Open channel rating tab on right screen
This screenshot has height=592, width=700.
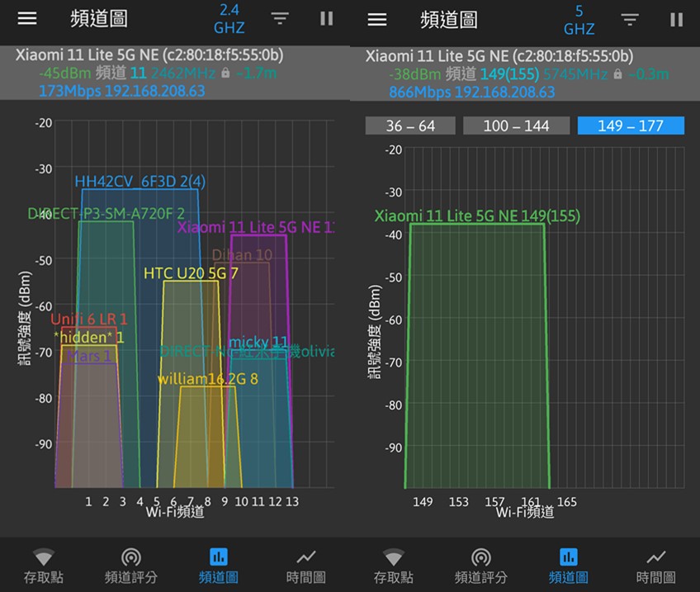coord(480,566)
